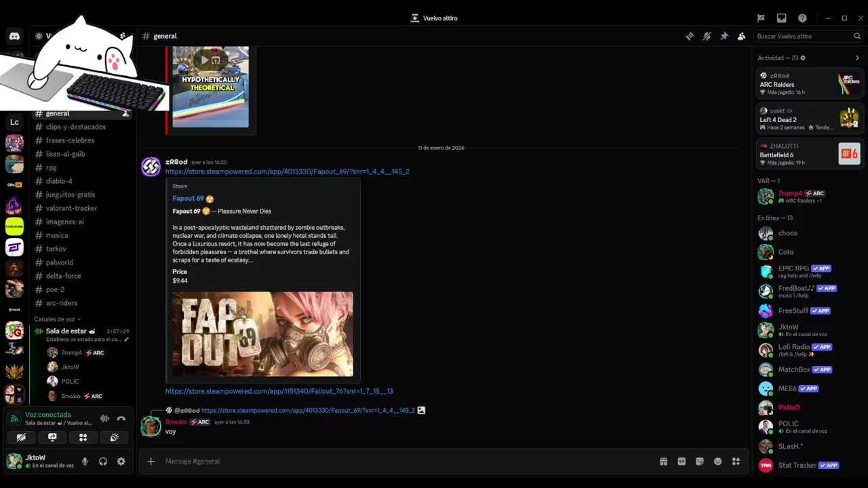
Task: Expand the Actividad panel chevron
Action: 857,58
